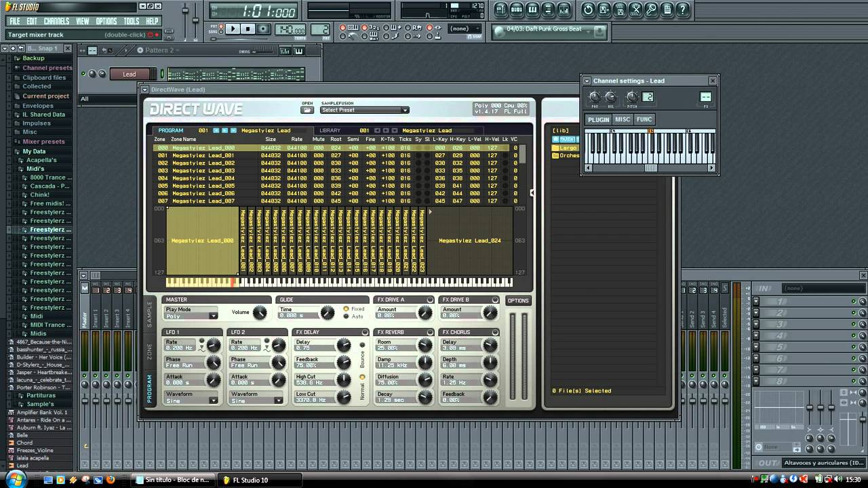Open the audio editor scissors icon
The image size is (868, 488).
pyautogui.click(x=635, y=9)
